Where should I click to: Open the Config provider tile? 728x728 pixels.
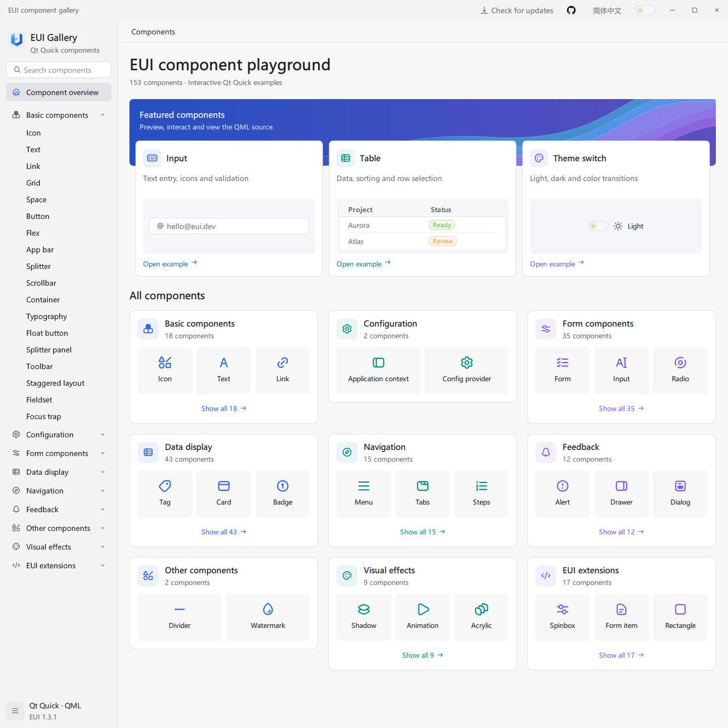[467, 371]
